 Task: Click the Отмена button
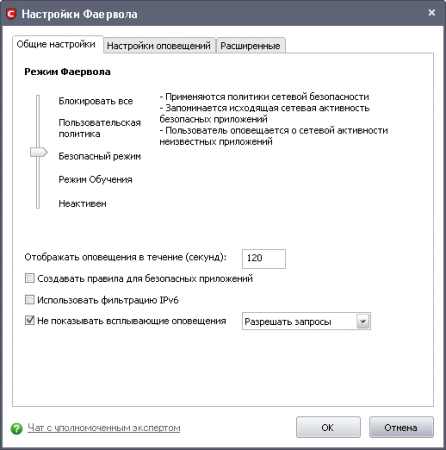401,427
